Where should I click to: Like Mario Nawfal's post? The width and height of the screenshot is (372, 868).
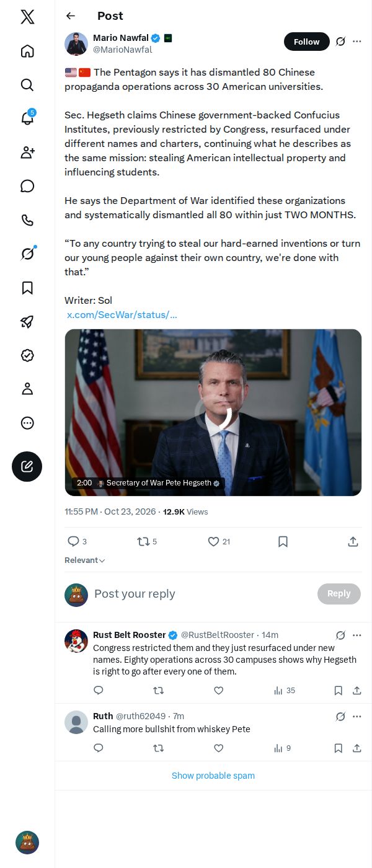(219, 541)
